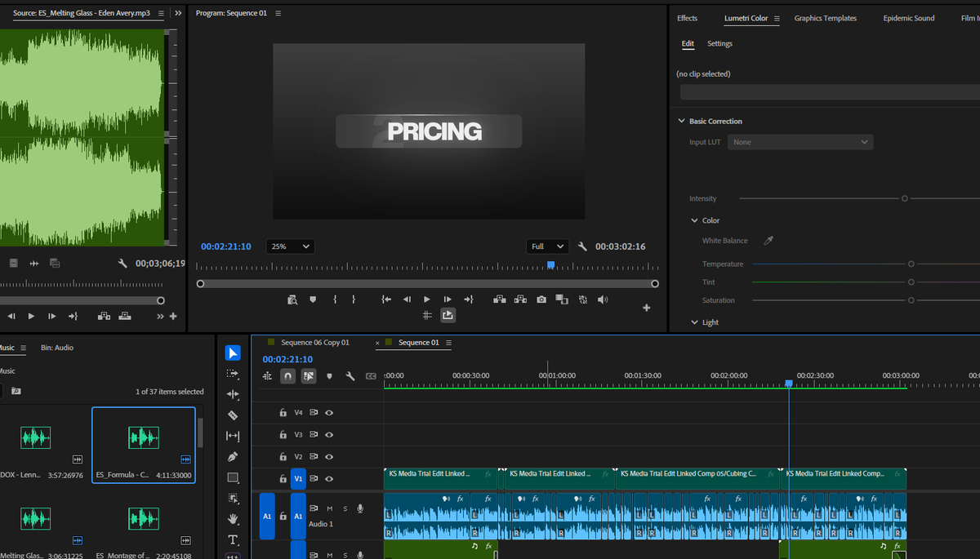
Task: Select the Hand tool
Action: (233, 519)
